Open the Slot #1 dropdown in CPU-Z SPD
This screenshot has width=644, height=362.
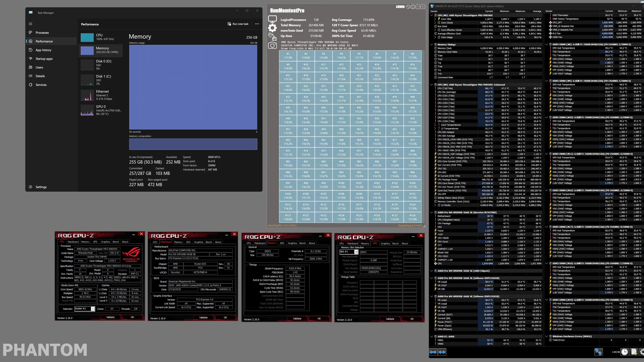pos(356,252)
